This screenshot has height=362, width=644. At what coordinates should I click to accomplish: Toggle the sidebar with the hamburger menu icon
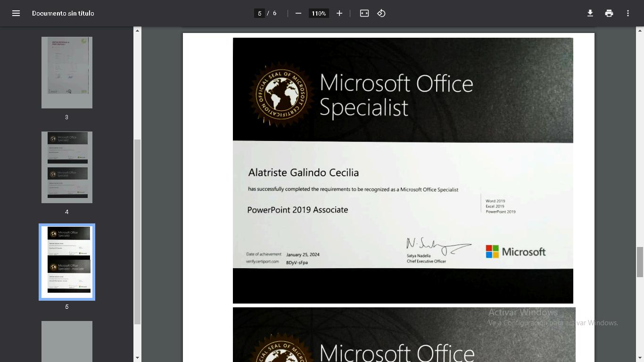16,13
